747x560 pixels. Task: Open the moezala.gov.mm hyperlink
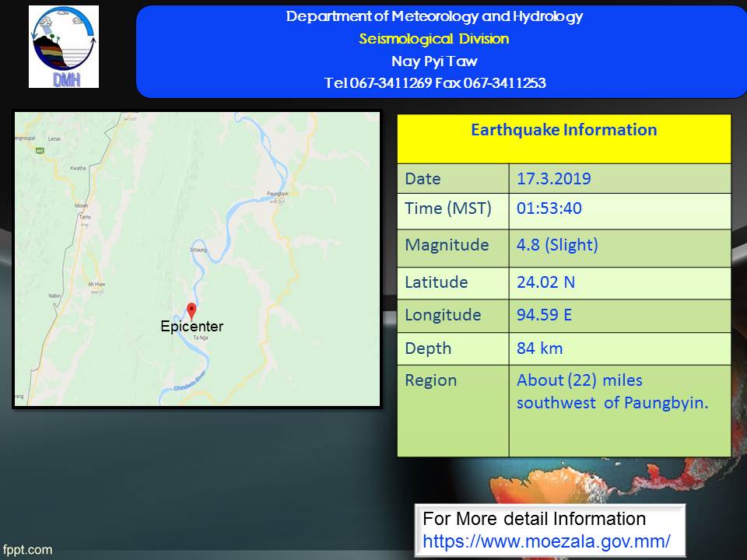tap(546, 541)
